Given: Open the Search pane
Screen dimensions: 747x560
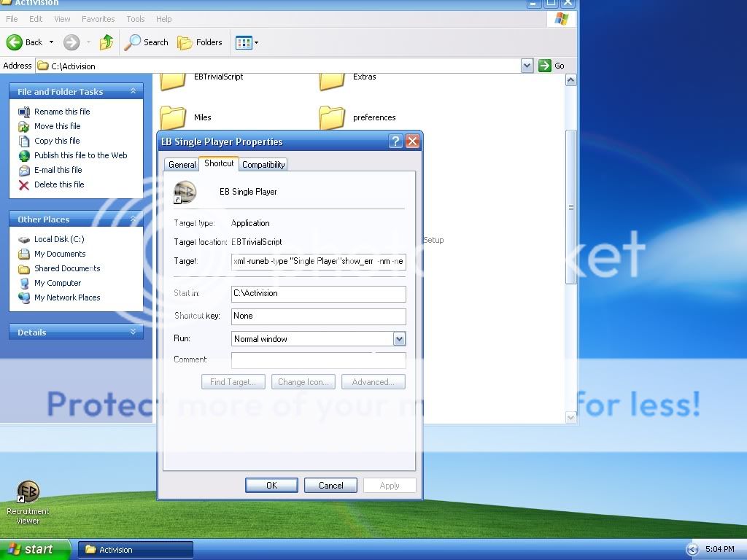Looking at the screenshot, I should pos(146,42).
